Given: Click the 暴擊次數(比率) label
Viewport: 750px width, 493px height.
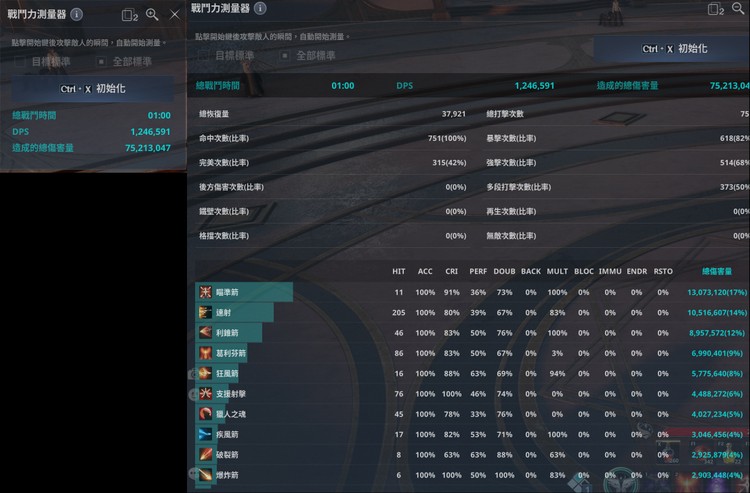Looking at the screenshot, I should point(511,138).
